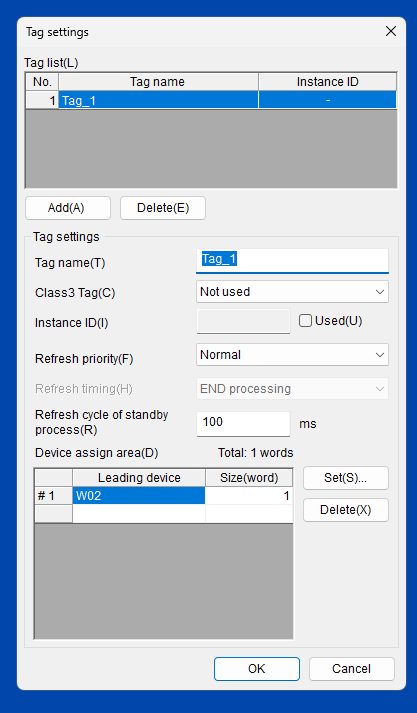Click the Size(word) cell showing 1
417x713 pixels.
coord(249,496)
